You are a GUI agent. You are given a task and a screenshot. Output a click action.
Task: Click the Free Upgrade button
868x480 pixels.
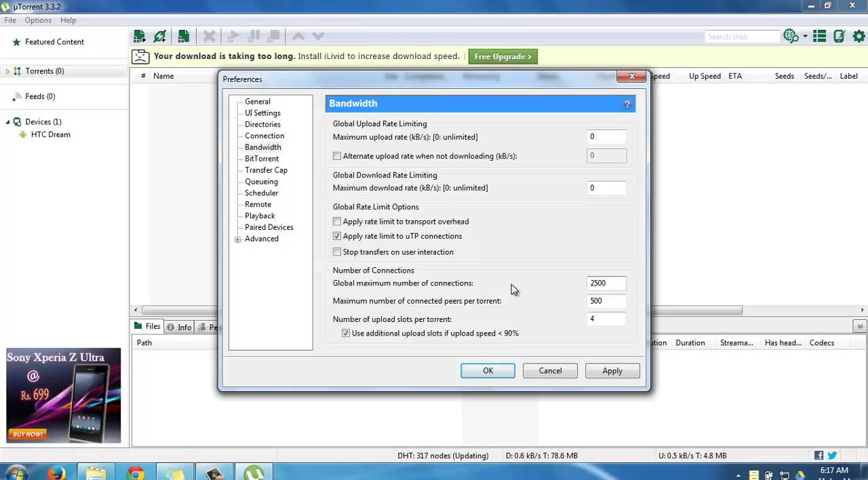point(502,57)
